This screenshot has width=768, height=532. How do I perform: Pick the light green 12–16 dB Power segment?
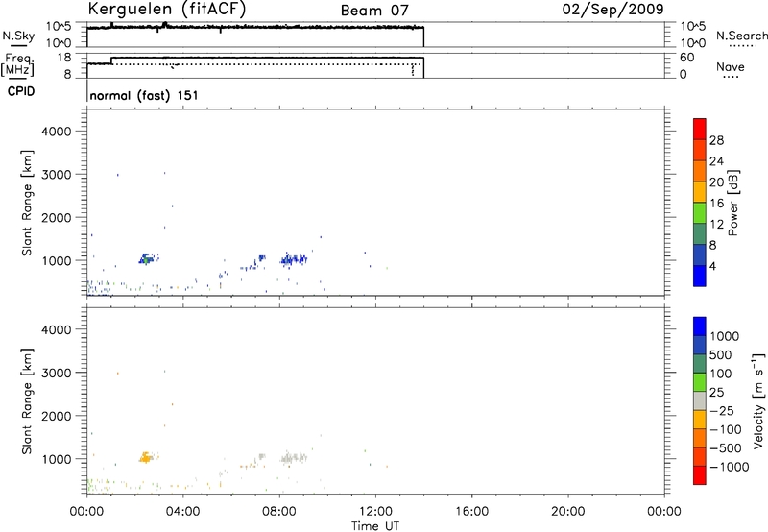pos(700,212)
